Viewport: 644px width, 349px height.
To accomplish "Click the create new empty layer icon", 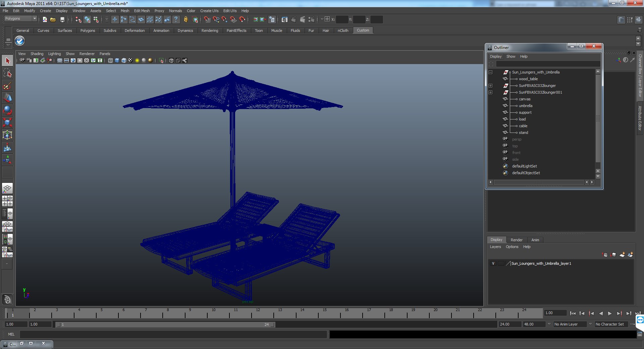I will pos(622,255).
